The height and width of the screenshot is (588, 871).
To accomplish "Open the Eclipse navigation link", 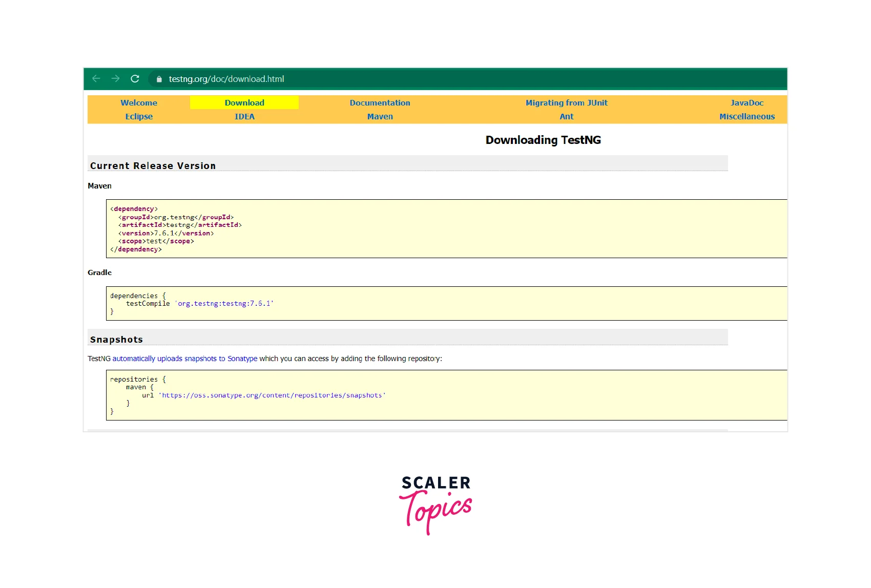I will tap(139, 117).
